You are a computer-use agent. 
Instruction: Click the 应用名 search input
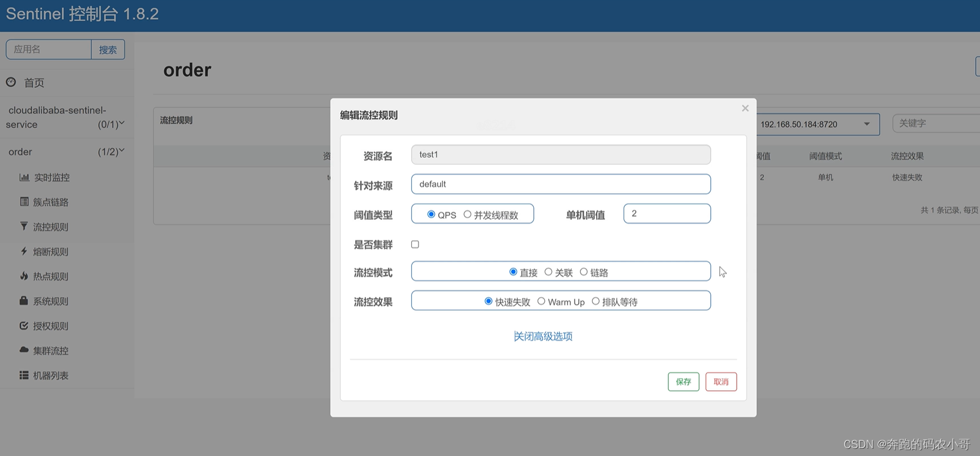tap(48, 50)
